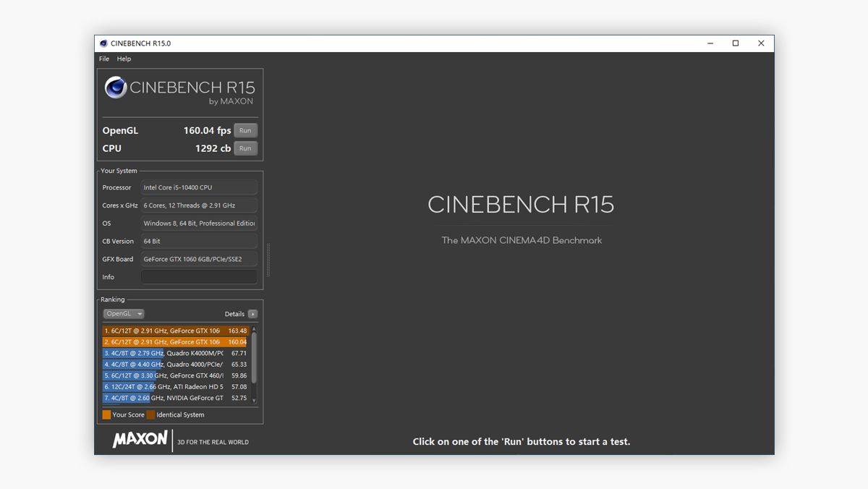Click the GFX Board field showing GeForce GTX 1060
This screenshot has height=489, width=868.
click(199, 259)
